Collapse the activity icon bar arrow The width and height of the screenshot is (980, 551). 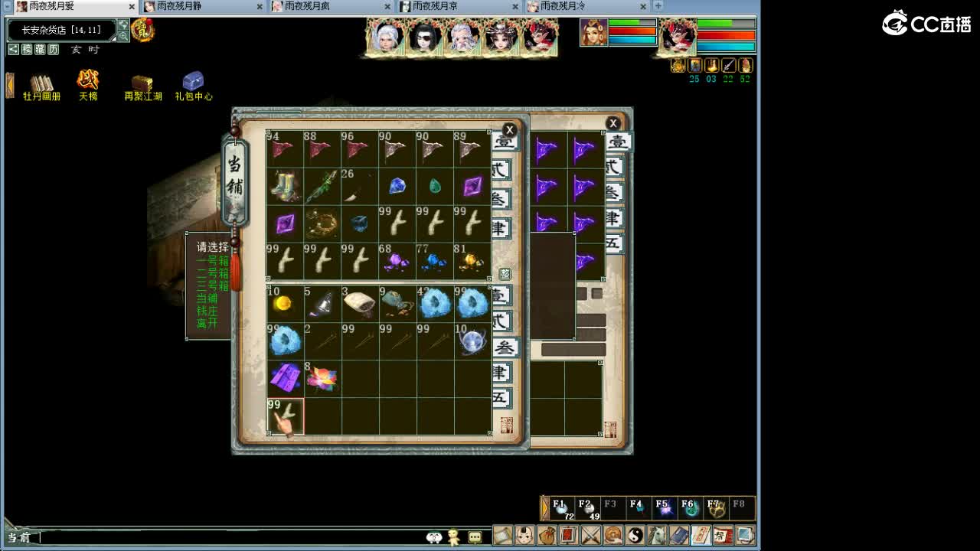coord(10,85)
